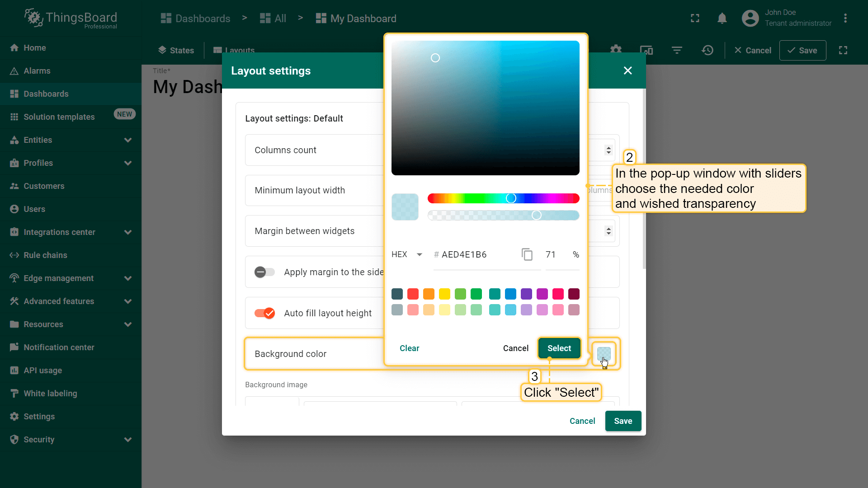Open the three-dot user menu
868x488 pixels.
tap(845, 19)
